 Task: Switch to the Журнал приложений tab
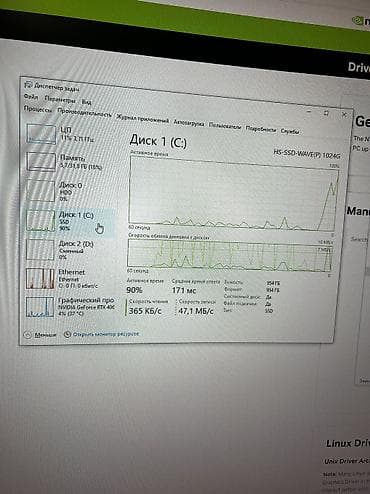(142, 119)
